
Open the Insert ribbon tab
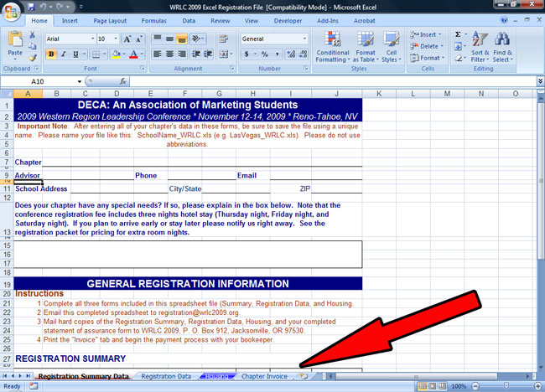tap(70, 21)
